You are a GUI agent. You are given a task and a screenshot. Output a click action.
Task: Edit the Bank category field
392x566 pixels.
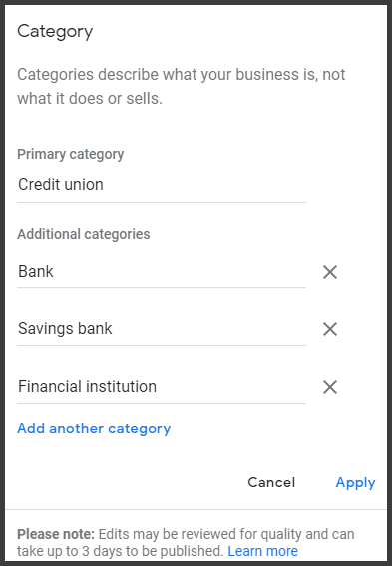pyautogui.click(x=162, y=272)
